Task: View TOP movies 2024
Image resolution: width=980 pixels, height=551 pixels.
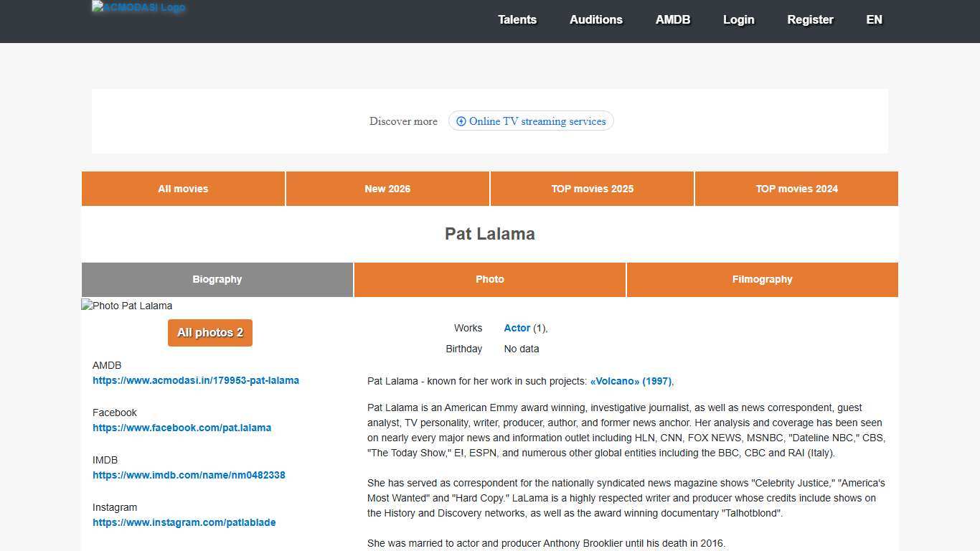Action: pos(796,189)
